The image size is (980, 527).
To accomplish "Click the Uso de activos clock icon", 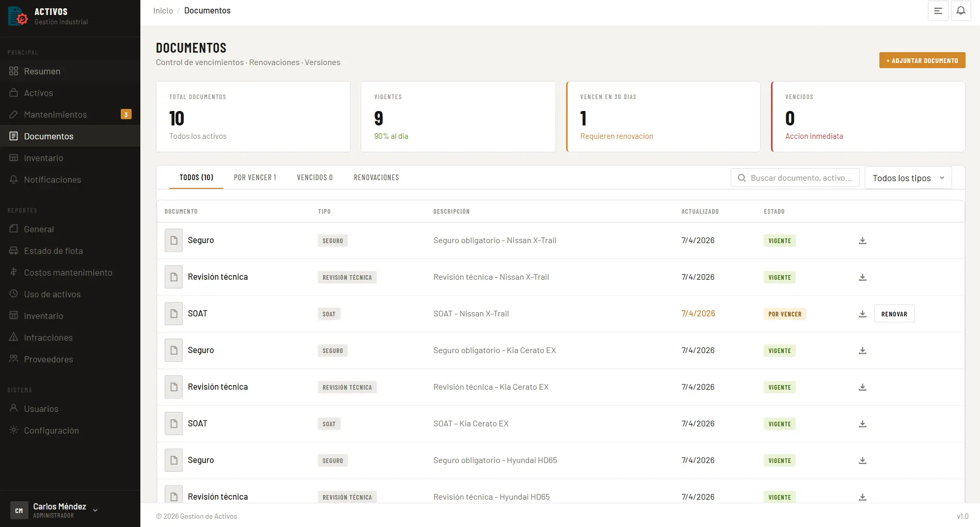I will (14, 294).
